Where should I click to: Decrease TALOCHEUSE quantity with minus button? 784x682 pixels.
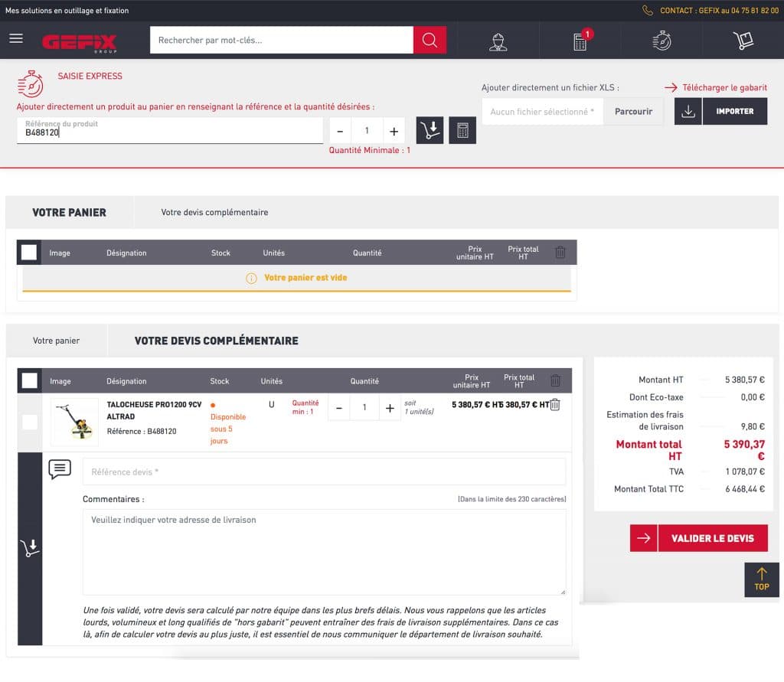(339, 408)
